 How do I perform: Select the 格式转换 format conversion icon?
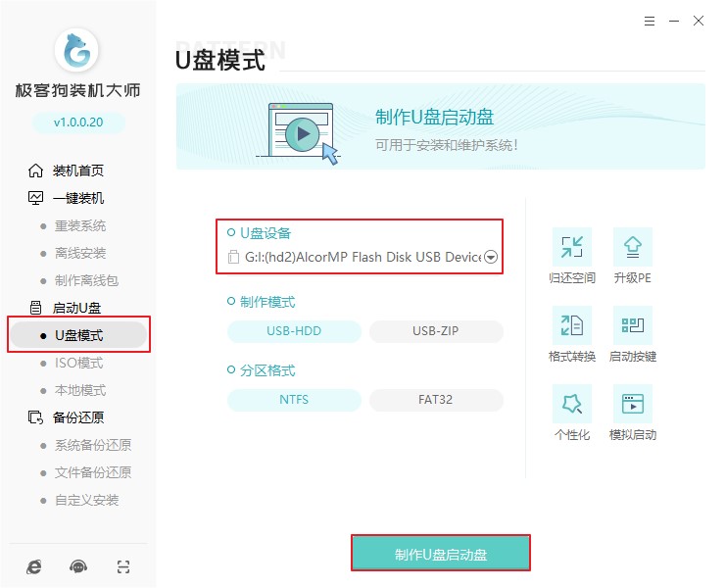[x=572, y=325]
